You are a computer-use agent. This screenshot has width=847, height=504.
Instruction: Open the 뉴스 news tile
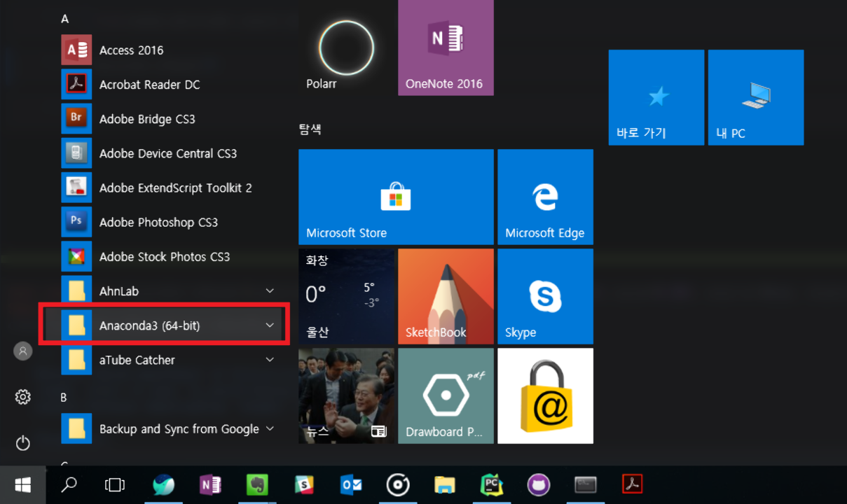[x=346, y=395]
